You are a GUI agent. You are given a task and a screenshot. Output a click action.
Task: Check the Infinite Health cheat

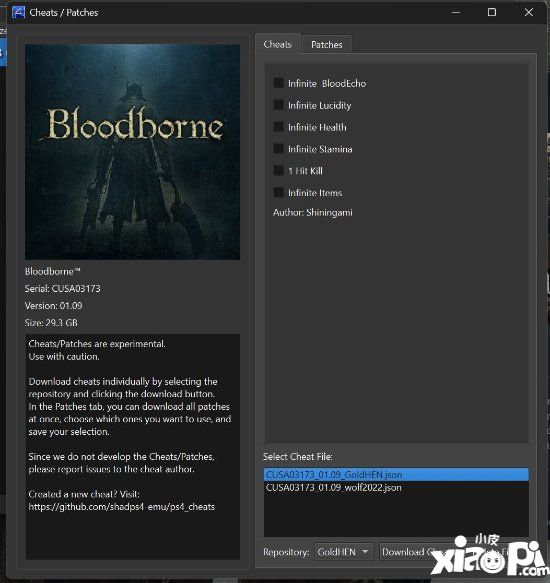279,127
